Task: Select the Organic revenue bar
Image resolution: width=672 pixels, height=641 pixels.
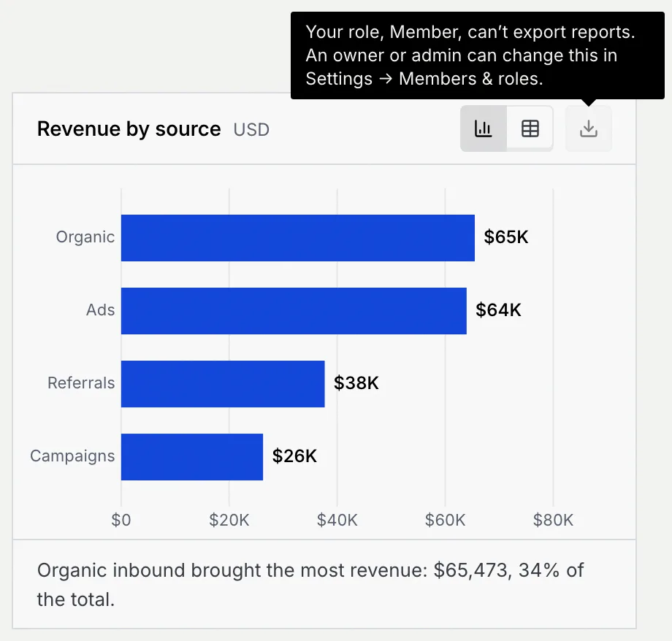Action: pos(298,238)
